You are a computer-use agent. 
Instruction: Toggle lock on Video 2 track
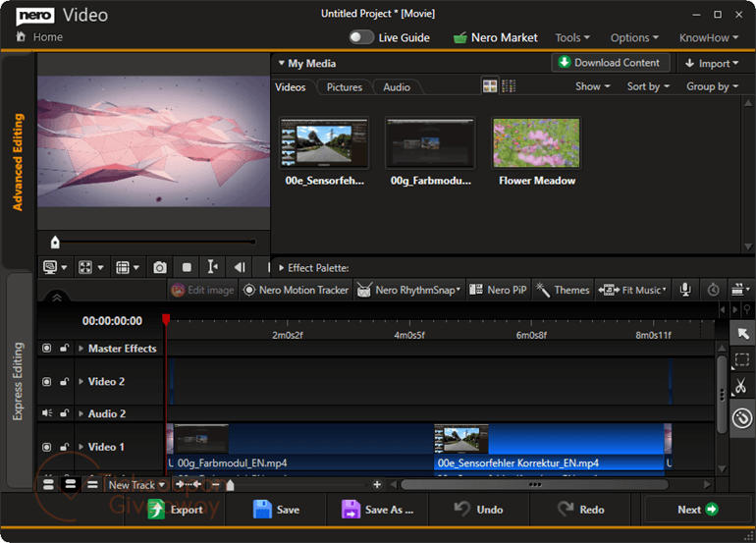[64, 381]
